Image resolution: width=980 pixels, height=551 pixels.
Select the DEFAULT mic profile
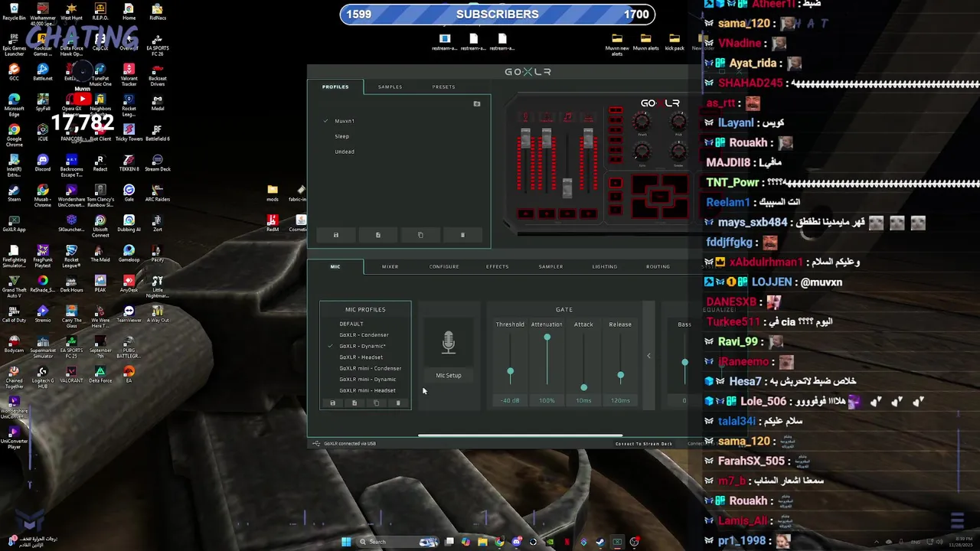click(351, 324)
